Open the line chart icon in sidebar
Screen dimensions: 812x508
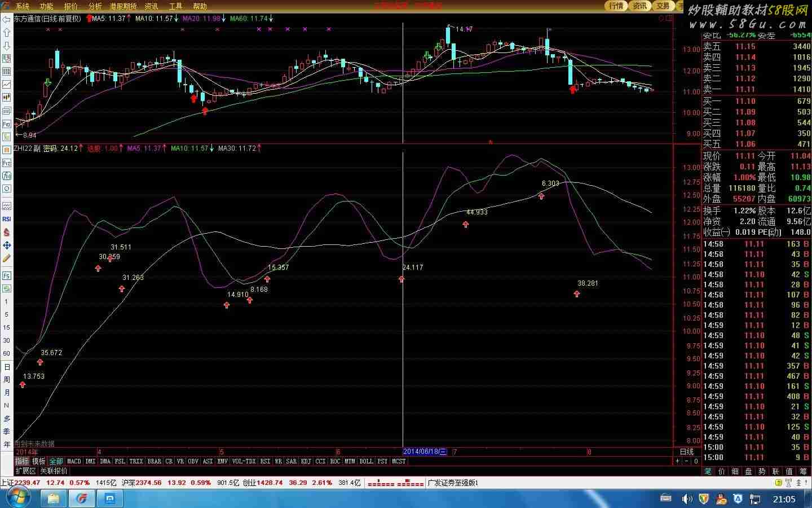pos(7,84)
